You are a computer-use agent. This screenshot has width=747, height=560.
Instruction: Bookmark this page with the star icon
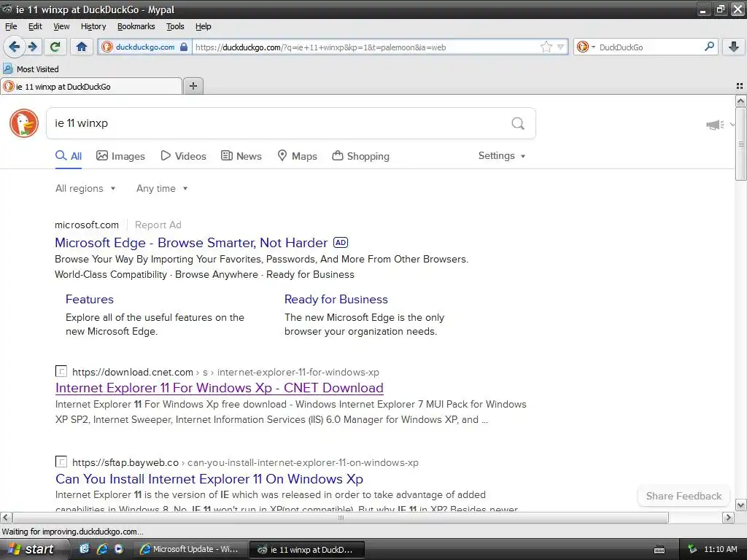(x=546, y=47)
